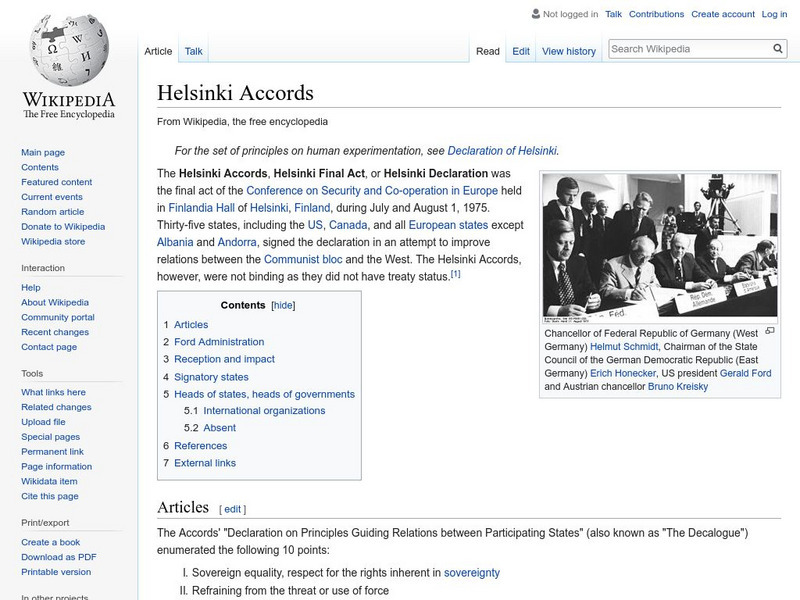
Task: Click Log in
Action: pos(774,14)
